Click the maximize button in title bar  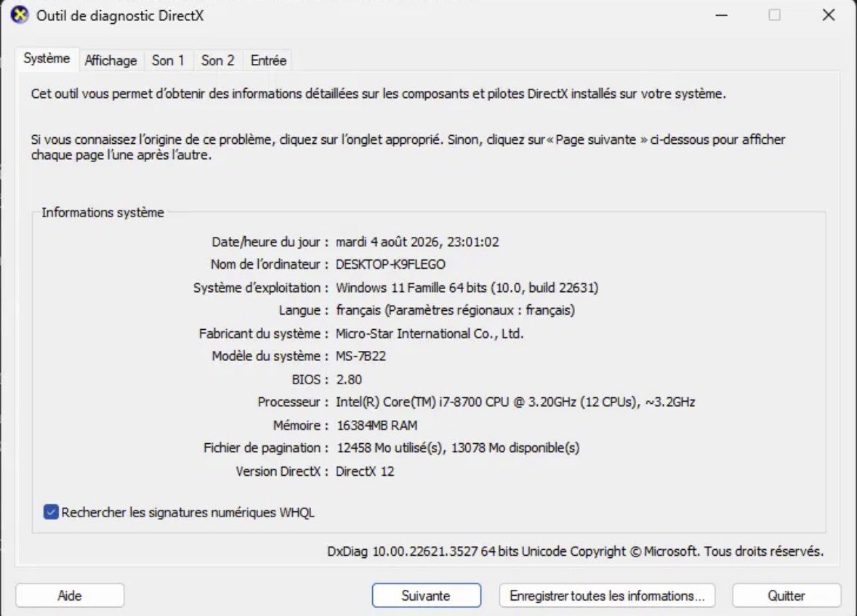pos(774,15)
